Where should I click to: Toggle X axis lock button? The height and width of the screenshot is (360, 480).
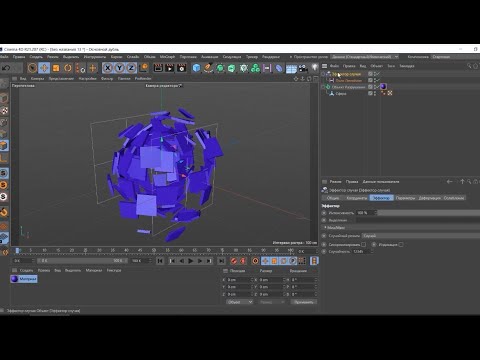tap(108, 68)
